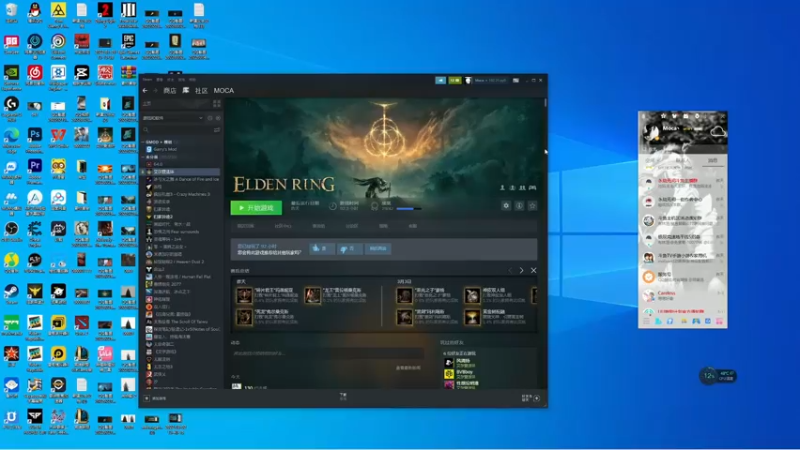Go back with Steam's back arrow
Screen dimensions: 800x450
145,90
